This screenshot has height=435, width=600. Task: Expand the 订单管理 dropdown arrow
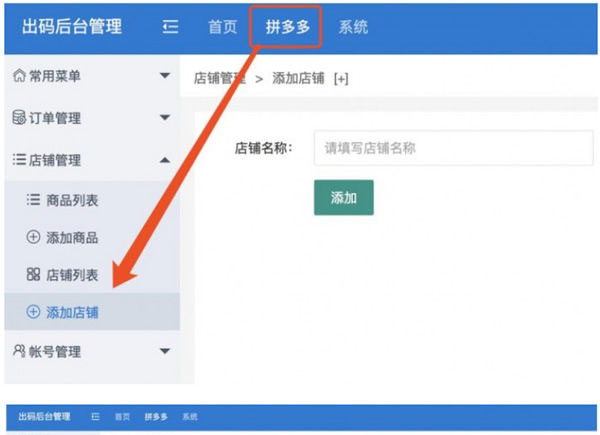(x=165, y=117)
